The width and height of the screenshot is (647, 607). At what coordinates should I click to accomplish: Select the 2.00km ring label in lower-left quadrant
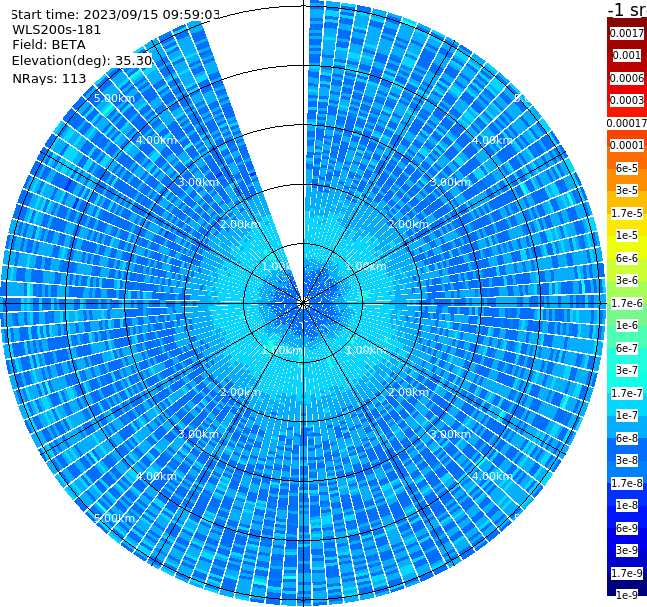click(x=240, y=392)
